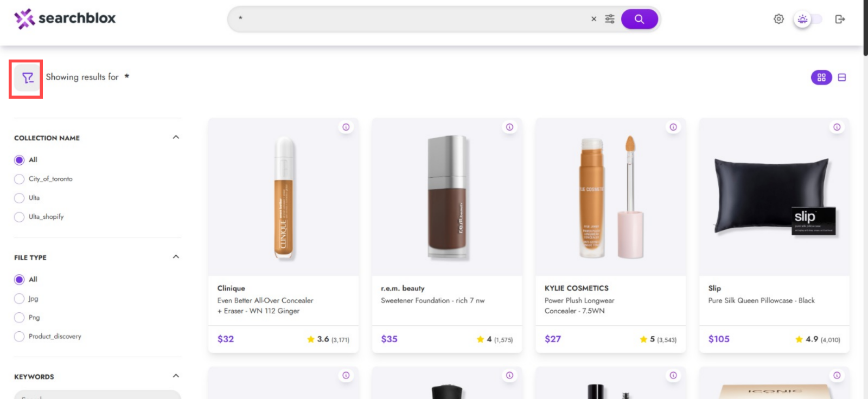Open info icon on Clinique card
This screenshot has height=399, width=868.
[x=346, y=127]
